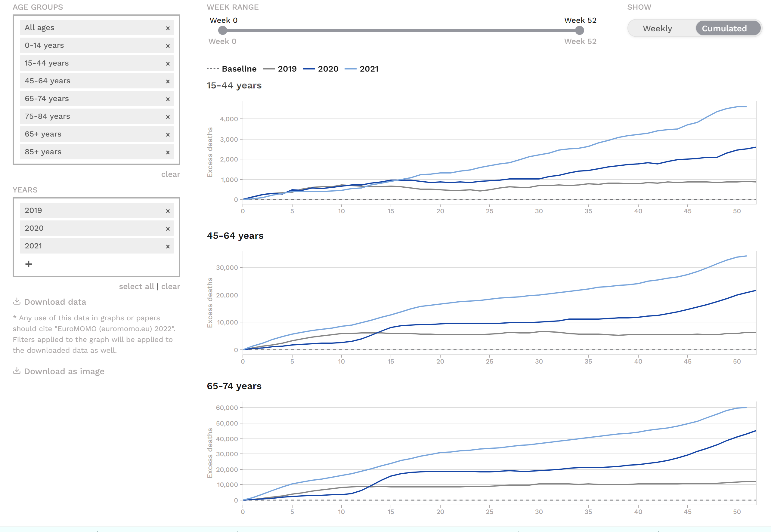Remove the All ages filter tag
Screen dimensions: 771x532
(168, 28)
